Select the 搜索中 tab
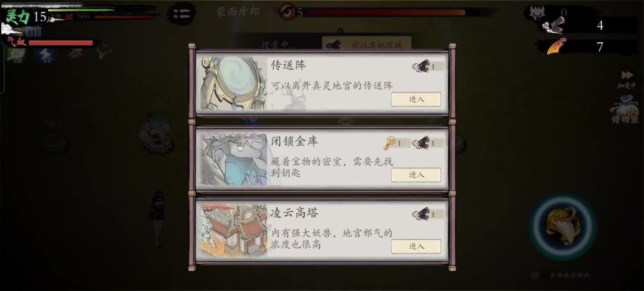 point(279,44)
